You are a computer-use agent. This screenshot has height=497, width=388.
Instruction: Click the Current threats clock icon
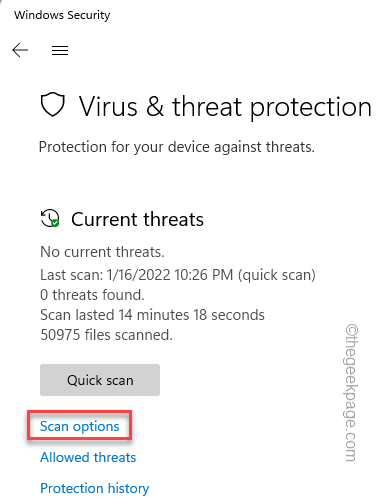[50, 218]
